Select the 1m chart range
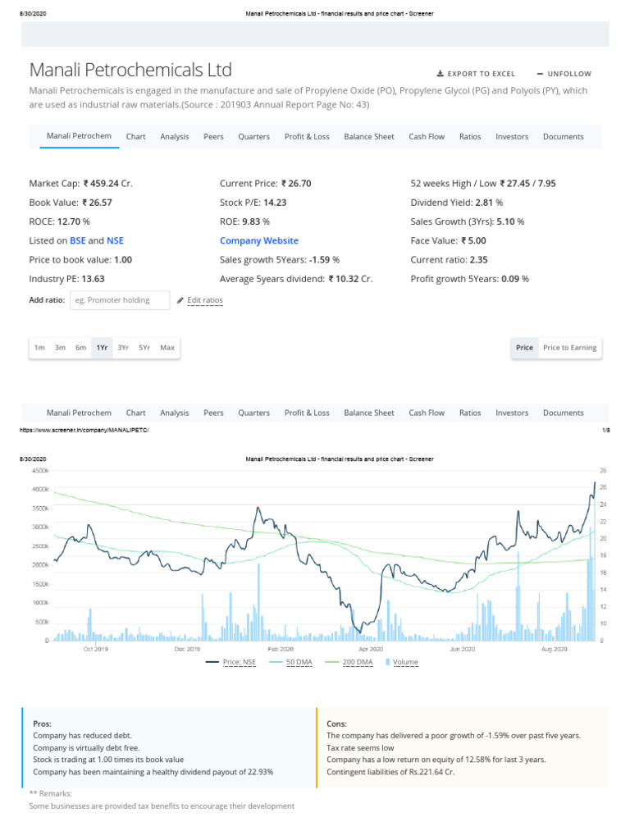 pyautogui.click(x=39, y=348)
